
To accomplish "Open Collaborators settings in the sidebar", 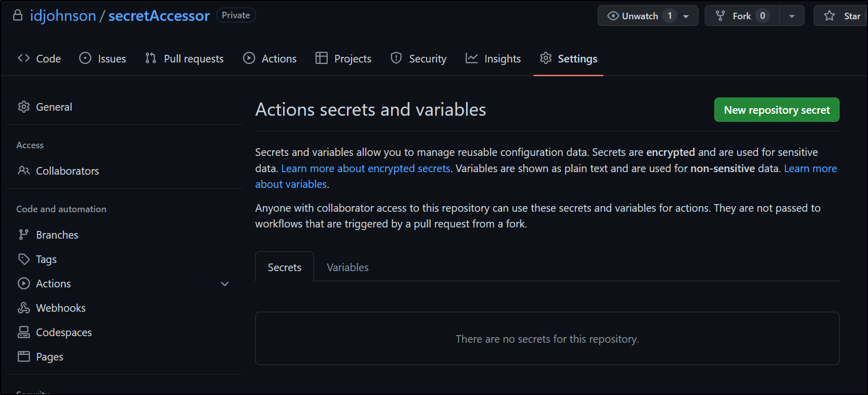I will (x=67, y=171).
